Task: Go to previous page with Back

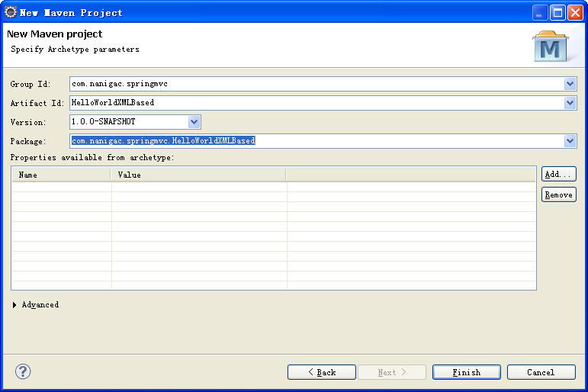Action: (322, 372)
